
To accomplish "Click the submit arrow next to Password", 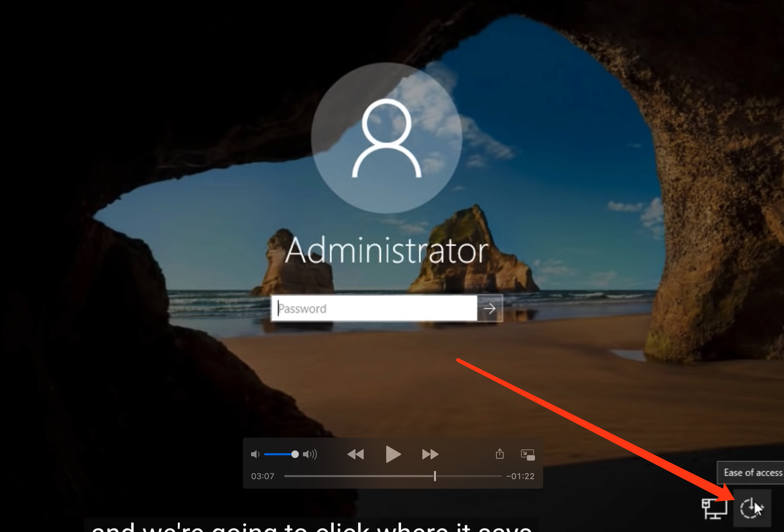I will [490, 308].
